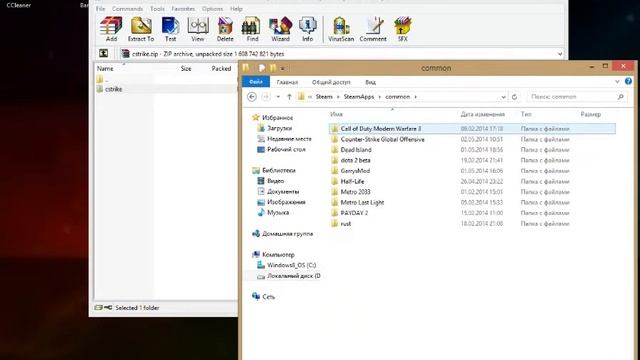Sort by Дата изменения column
Viewport: 640px width, 360px height.
click(482, 114)
